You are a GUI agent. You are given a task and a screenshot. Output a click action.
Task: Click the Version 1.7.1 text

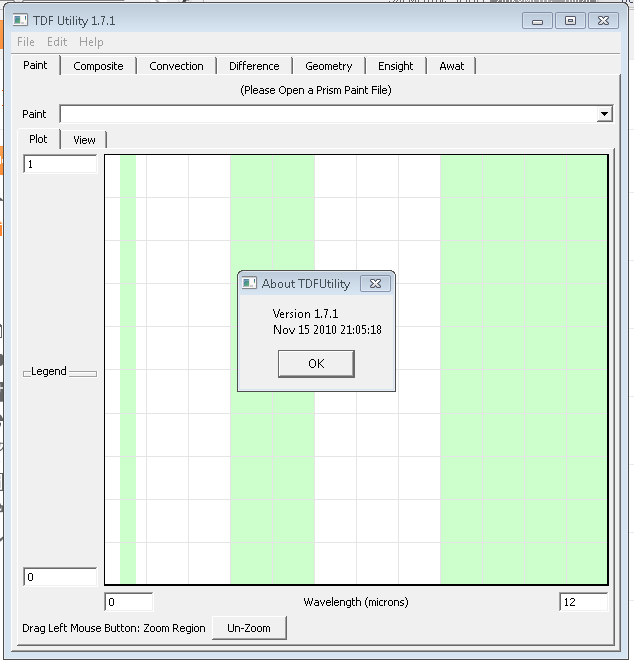(x=305, y=314)
